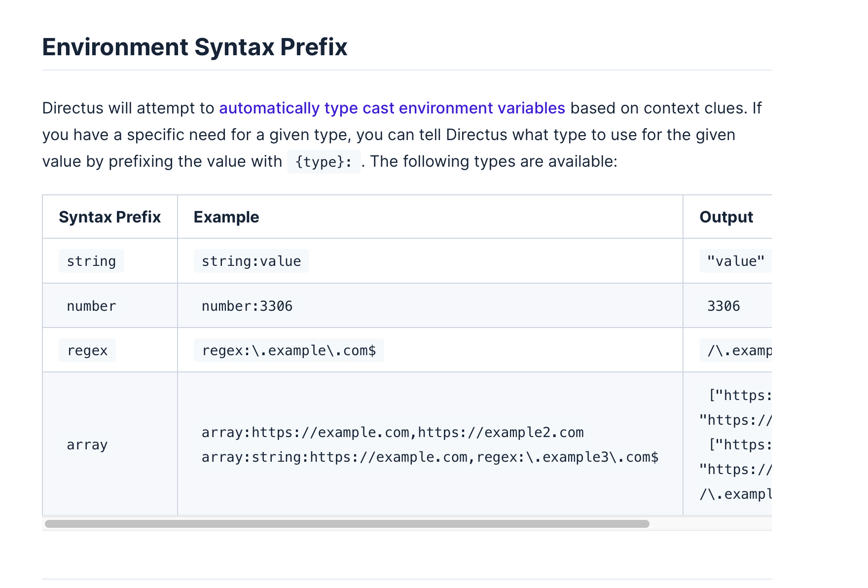This screenshot has width=868, height=588.
Task: Click the 3306 output value
Action: point(723,306)
